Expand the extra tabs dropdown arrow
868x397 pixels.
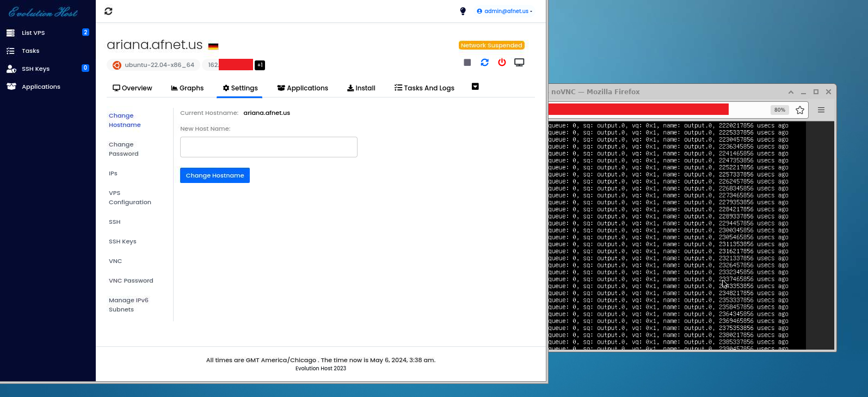click(475, 87)
